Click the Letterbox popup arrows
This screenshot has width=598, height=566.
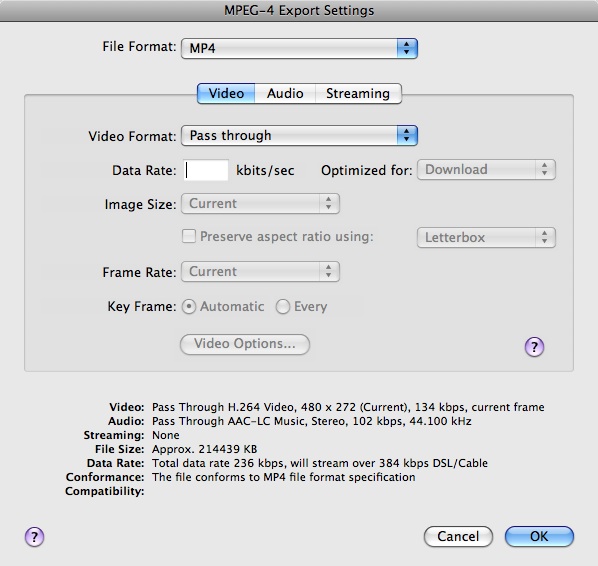(545, 238)
